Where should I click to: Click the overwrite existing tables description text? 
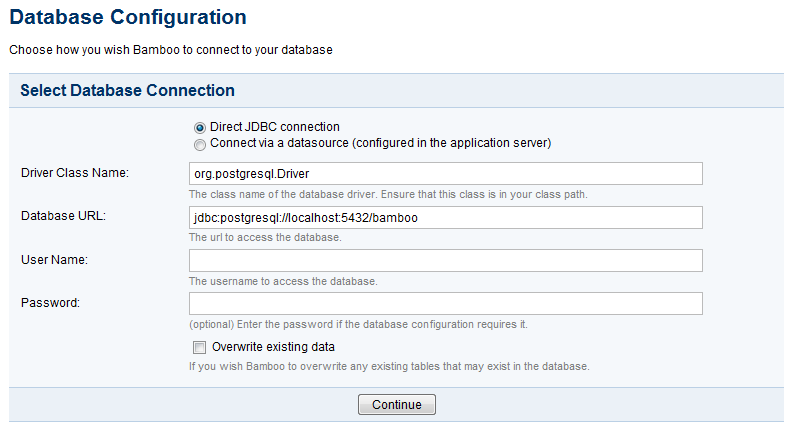pos(389,366)
